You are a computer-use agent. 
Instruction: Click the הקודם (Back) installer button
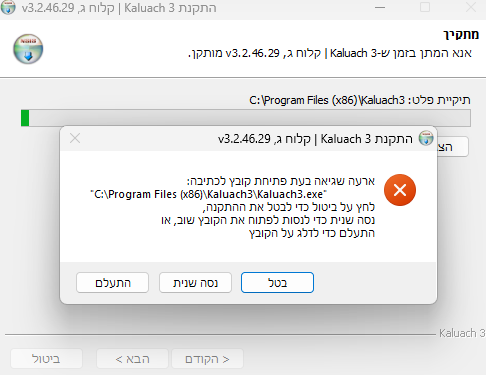click(x=207, y=359)
